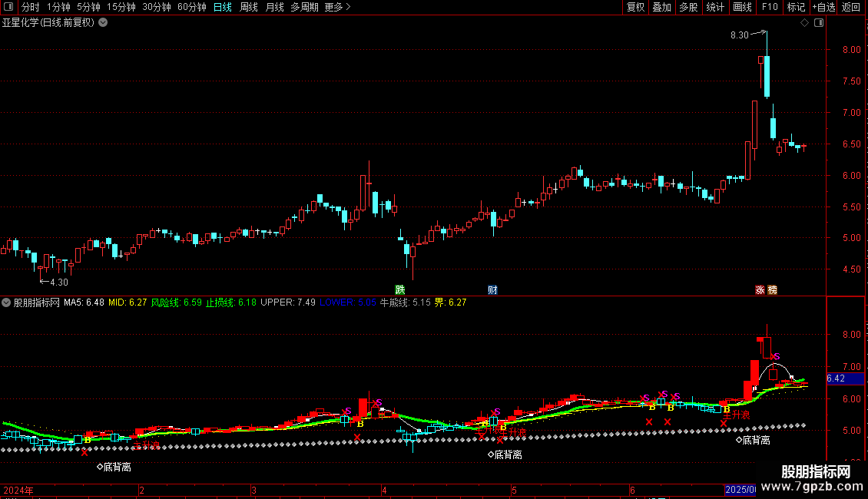Click the red 涨 event marker
868x499 pixels.
pos(760,290)
